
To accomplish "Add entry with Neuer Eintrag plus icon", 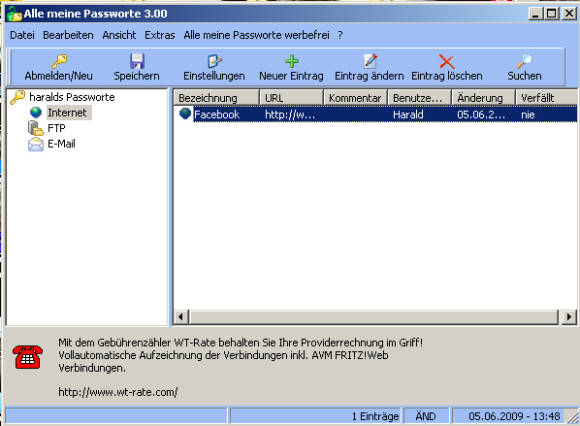I will [292, 61].
